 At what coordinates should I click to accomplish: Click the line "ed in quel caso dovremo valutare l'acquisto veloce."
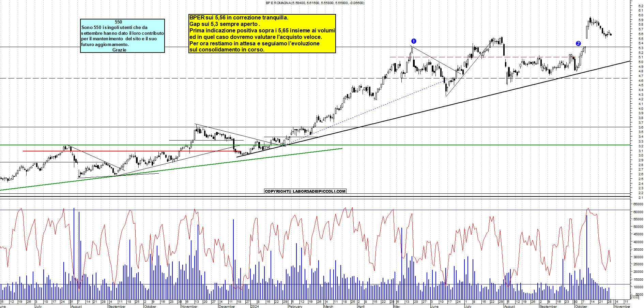(x=256, y=37)
